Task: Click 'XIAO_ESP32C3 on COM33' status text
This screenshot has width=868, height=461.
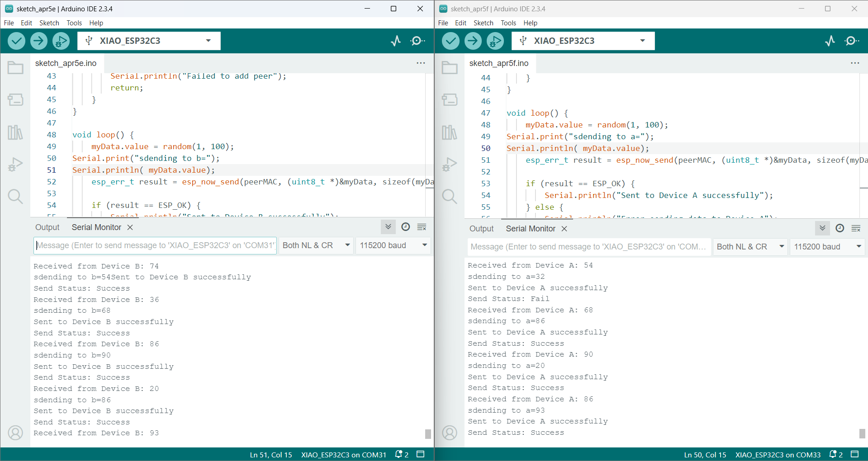Action: coord(778,455)
